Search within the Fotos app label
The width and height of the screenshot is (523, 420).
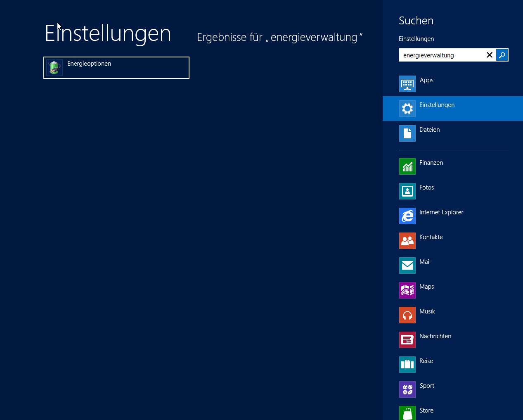click(426, 187)
